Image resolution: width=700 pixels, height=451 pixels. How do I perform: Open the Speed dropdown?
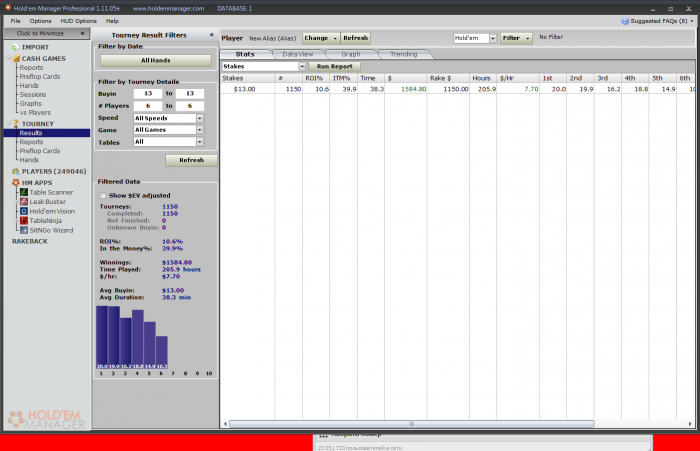200,118
